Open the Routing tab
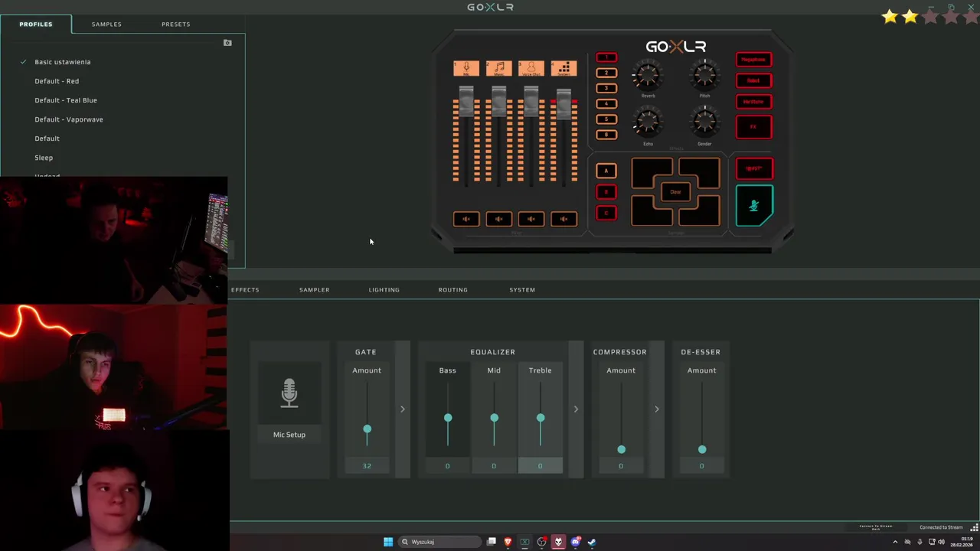Viewport: 980px width, 551px height. [x=452, y=290]
